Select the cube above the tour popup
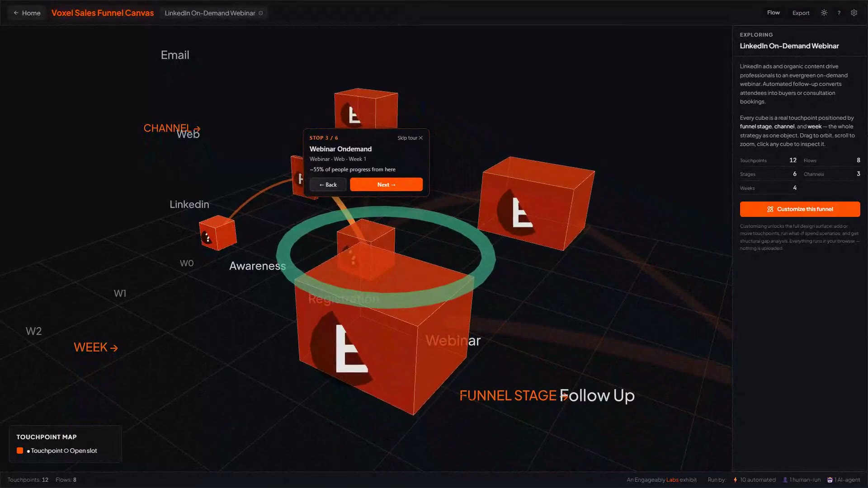This screenshot has height=488, width=868. 366,108
